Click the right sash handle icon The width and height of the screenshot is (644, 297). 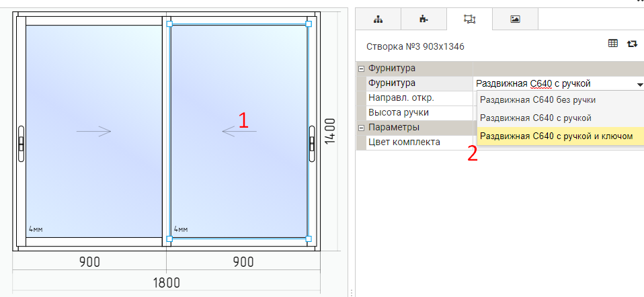coord(312,144)
